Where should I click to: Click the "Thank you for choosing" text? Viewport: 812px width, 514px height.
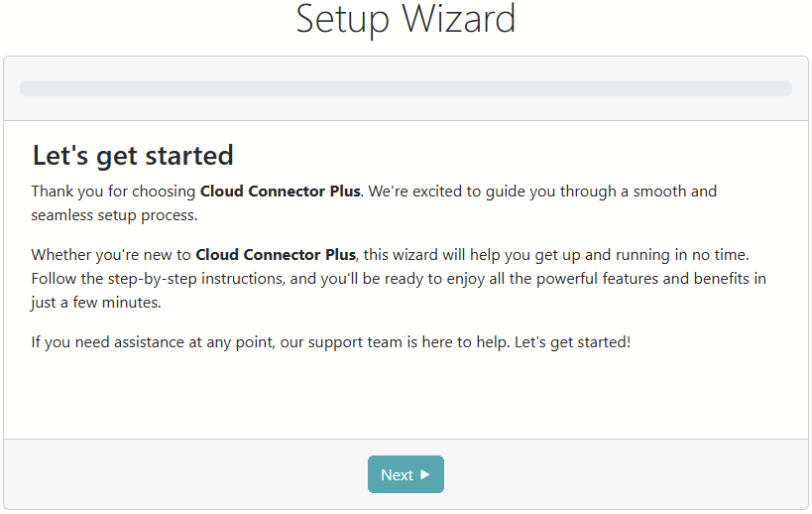click(x=113, y=191)
